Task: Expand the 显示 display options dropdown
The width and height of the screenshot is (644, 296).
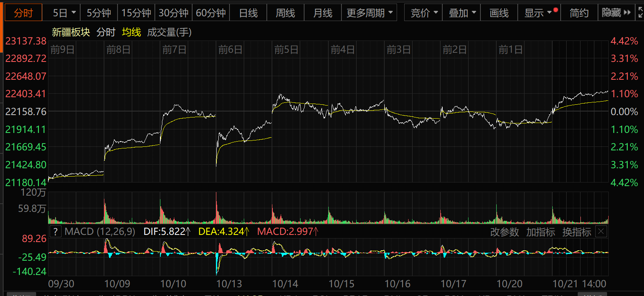Action: click(538, 13)
